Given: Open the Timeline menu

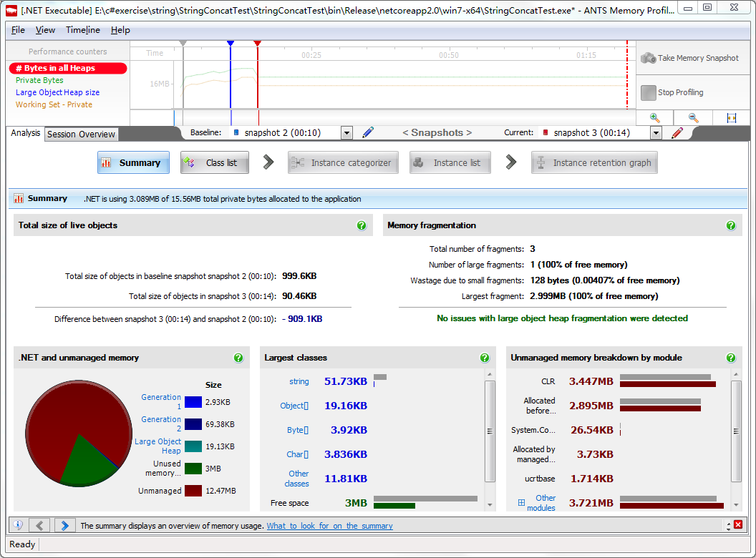Looking at the screenshot, I should coord(83,30).
